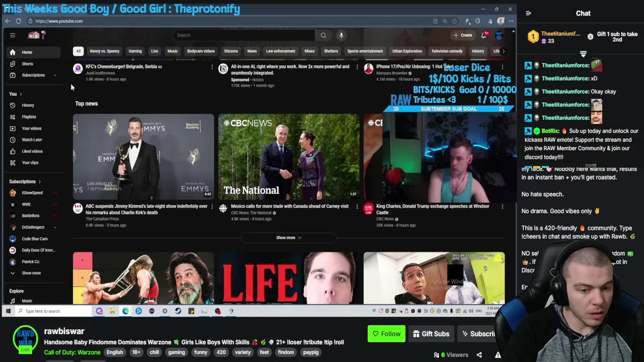This screenshot has height=362, width=644.
Task: Open the findom tag
Action: point(286,352)
